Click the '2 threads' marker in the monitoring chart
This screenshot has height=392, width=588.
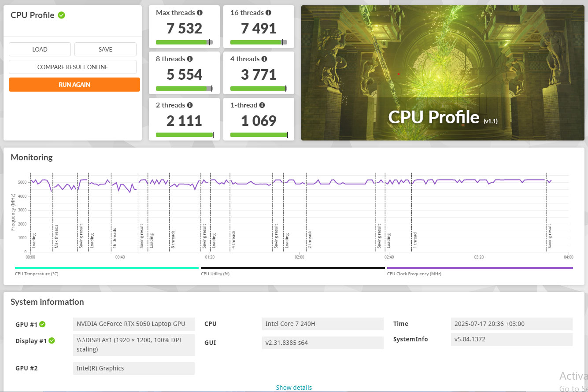coord(310,239)
